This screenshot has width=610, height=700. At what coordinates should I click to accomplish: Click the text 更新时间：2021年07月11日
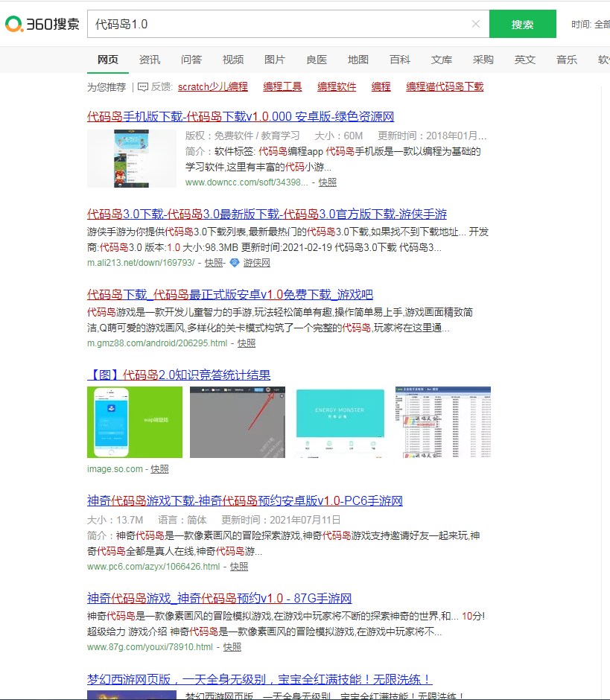(281, 520)
